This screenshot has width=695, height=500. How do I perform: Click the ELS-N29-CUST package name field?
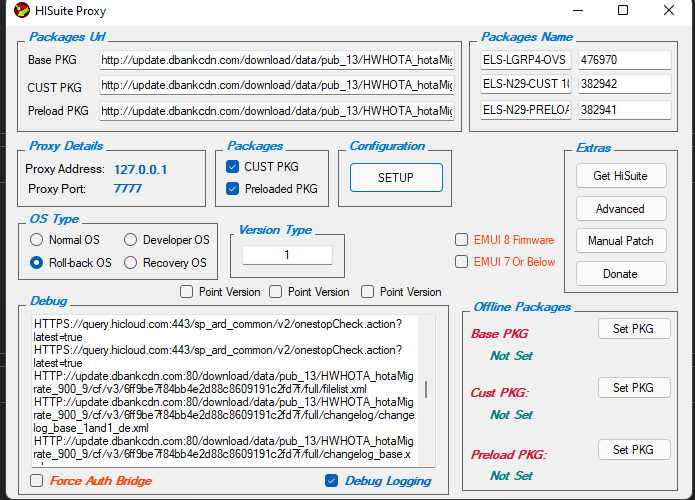[x=526, y=84]
